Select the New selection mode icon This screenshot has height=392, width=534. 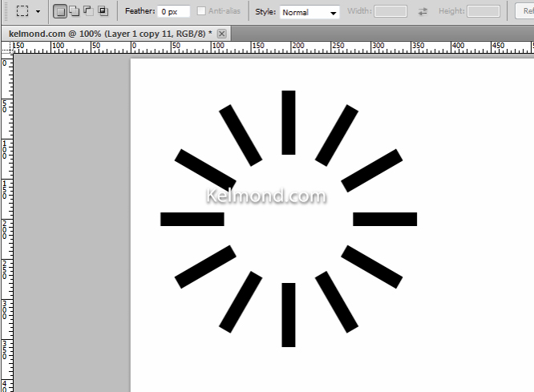60,11
